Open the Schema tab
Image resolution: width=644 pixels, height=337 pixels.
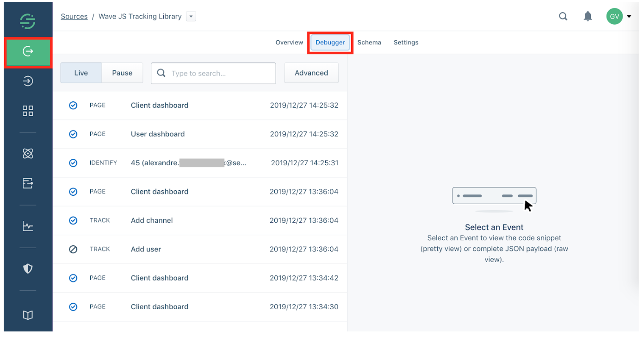(x=369, y=43)
